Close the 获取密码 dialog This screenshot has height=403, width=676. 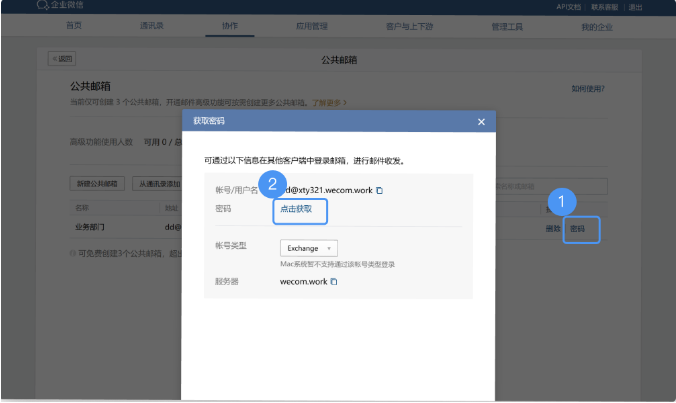(x=481, y=122)
